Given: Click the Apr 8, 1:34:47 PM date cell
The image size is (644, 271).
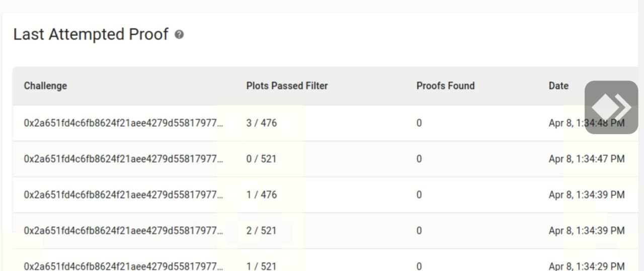Looking at the screenshot, I should pyautogui.click(x=587, y=159).
